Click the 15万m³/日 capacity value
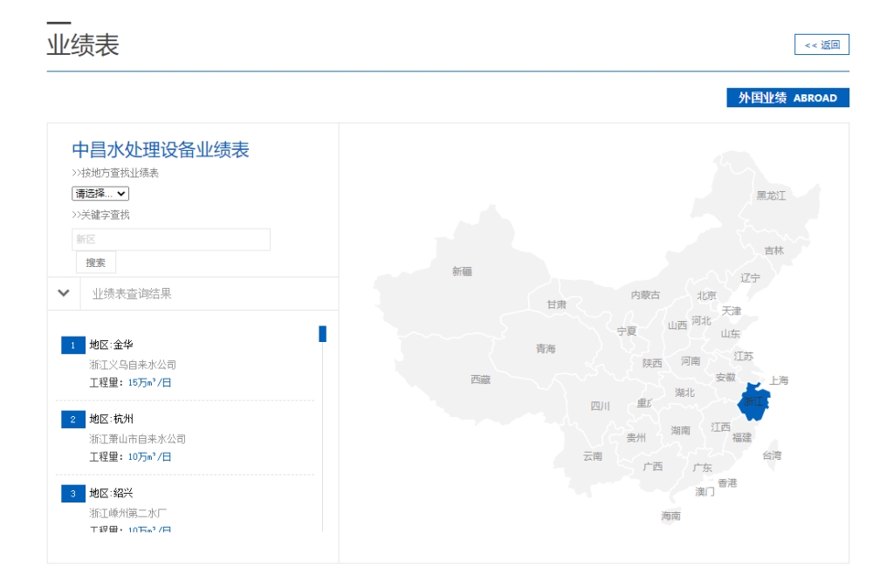 pyautogui.click(x=150, y=383)
